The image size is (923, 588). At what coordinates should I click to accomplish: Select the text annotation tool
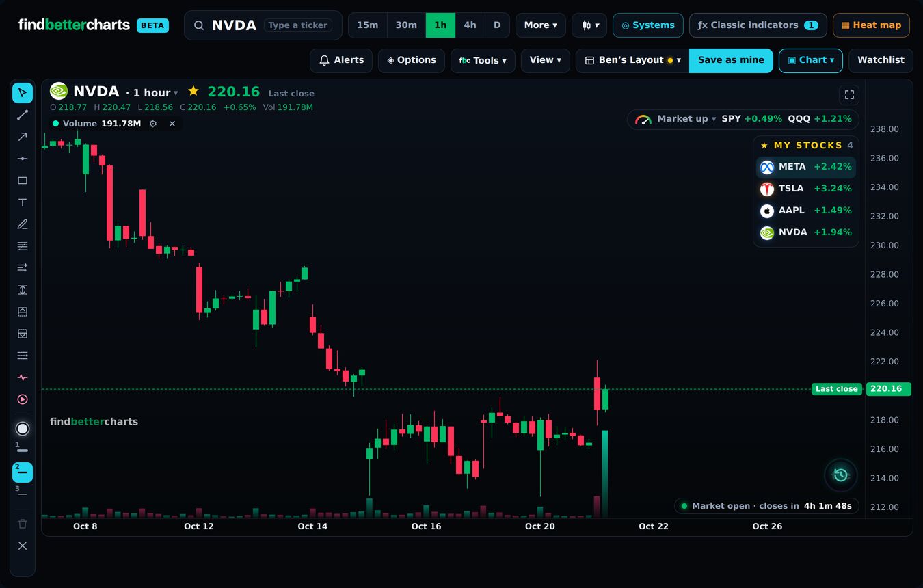point(23,202)
